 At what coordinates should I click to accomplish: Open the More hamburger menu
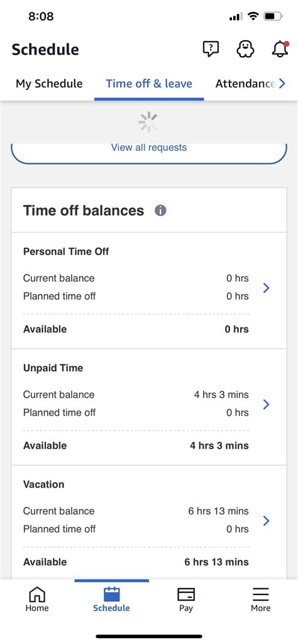pyautogui.click(x=261, y=594)
